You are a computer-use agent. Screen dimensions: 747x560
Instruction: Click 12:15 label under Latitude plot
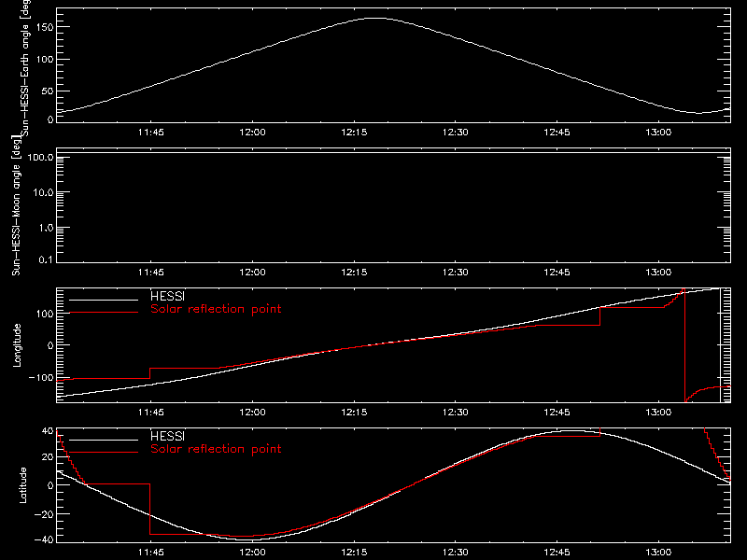pos(355,553)
